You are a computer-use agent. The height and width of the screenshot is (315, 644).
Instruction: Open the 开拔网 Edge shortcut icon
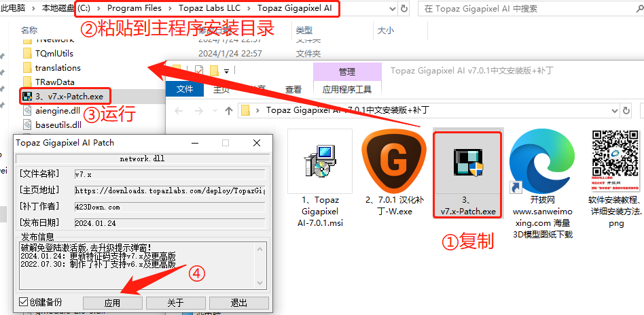[541, 161]
